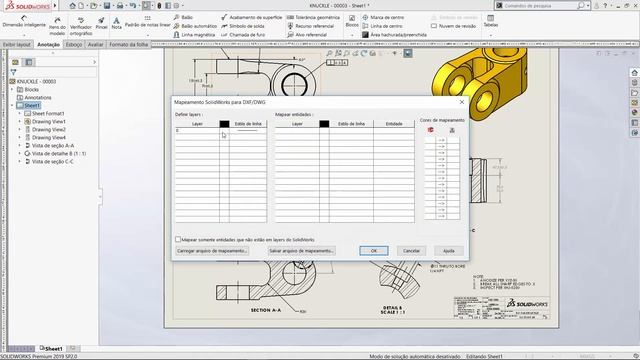Viewport: 640px width, 360px height.
Task: Click Cancelar in the mapping dialog
Action: click(x=411, y=251)
